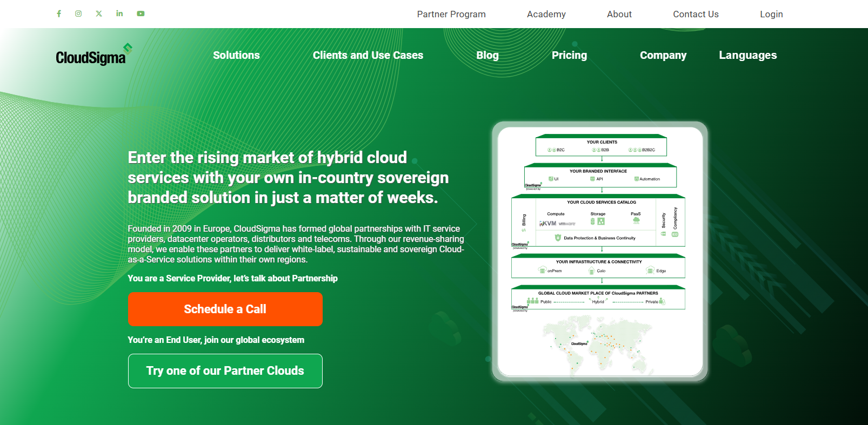The width and height of the screenshot is (868, 425).
Task: Open CloudSigma's Facebook page icon
Action: pos(59,14)
